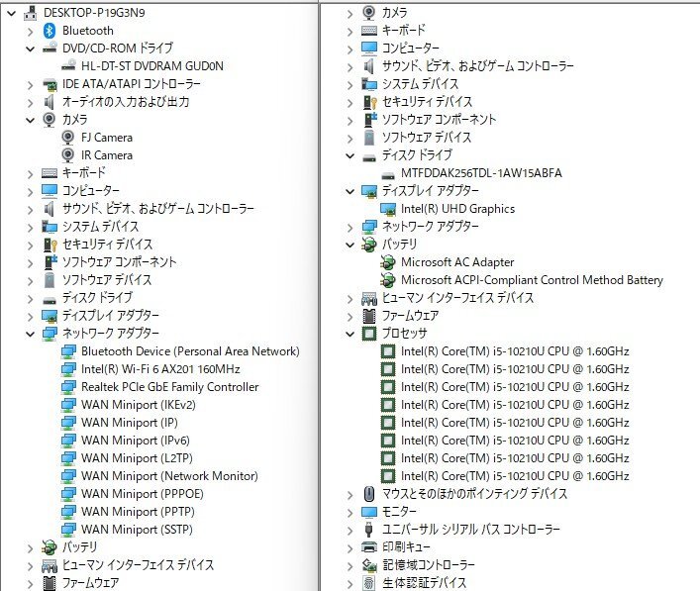700x591 pixels.
Task: Click the ユニバーサル シリアル バス コントローラー USB icon
Action: tap(368, 530)
